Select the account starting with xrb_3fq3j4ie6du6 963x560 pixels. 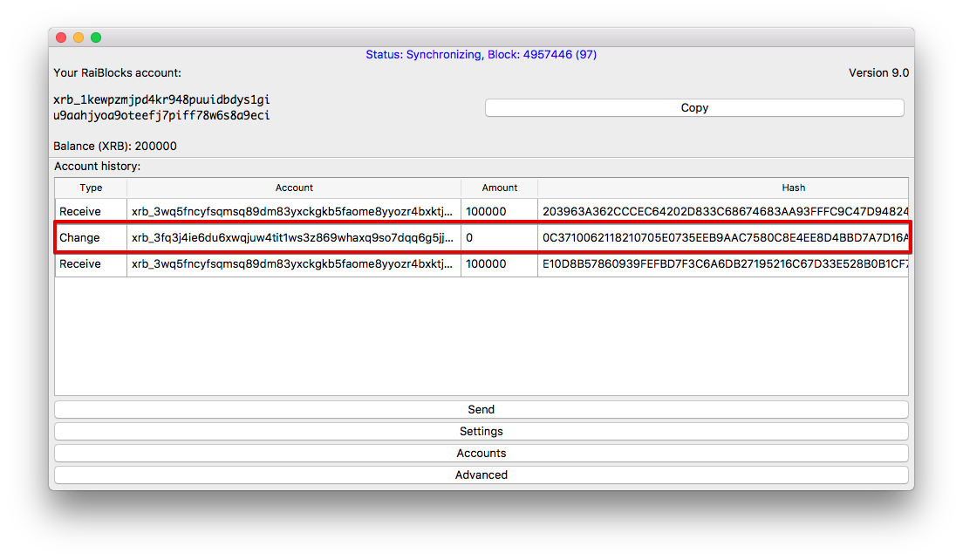(294, 237)
